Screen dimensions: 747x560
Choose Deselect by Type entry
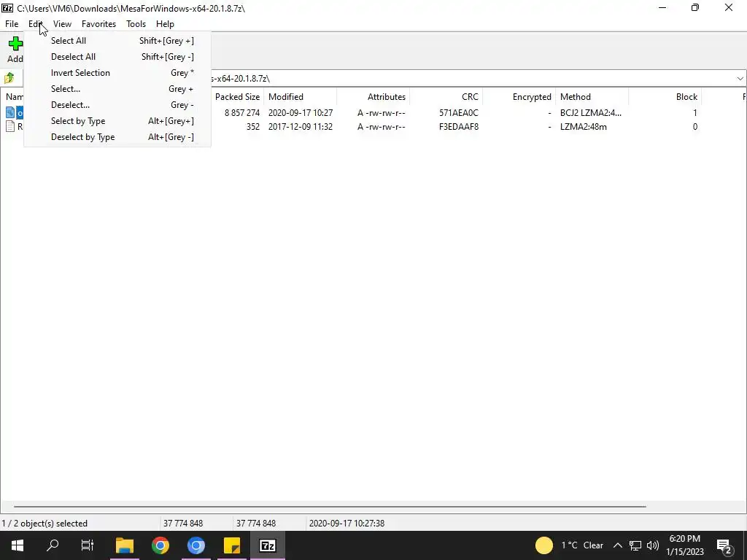pyautogui.click(x=117, y=137)
